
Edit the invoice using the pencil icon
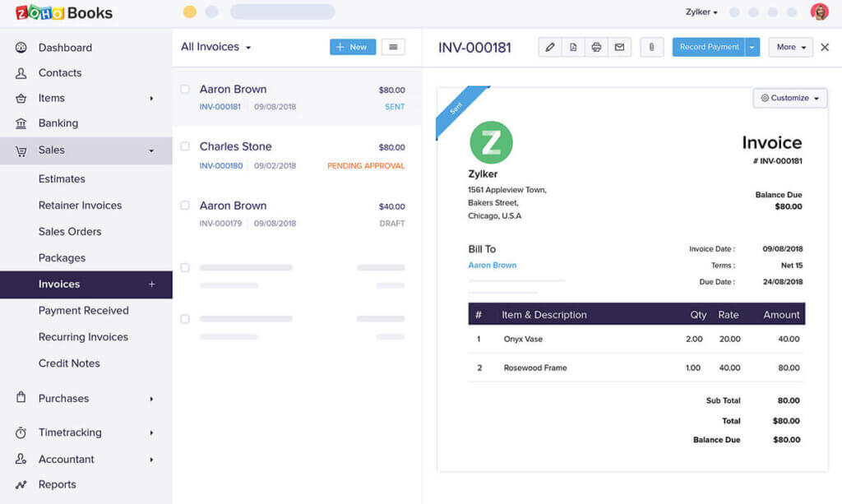(x=549, y=47)
